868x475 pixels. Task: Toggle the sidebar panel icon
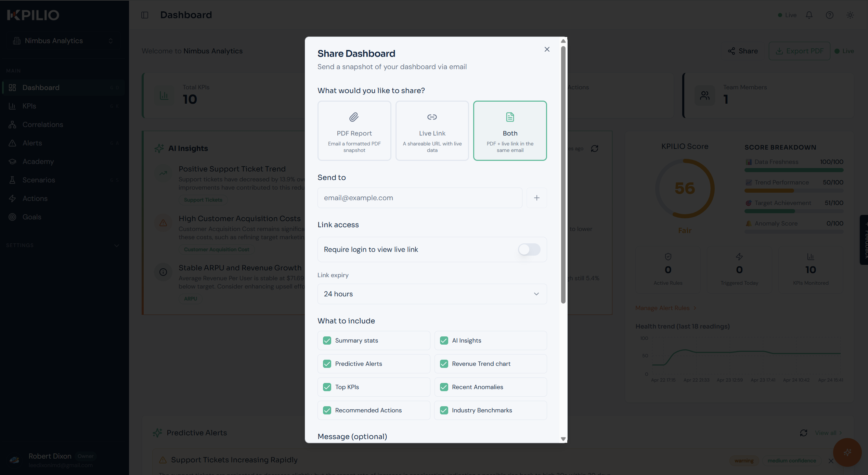(145, 15)
